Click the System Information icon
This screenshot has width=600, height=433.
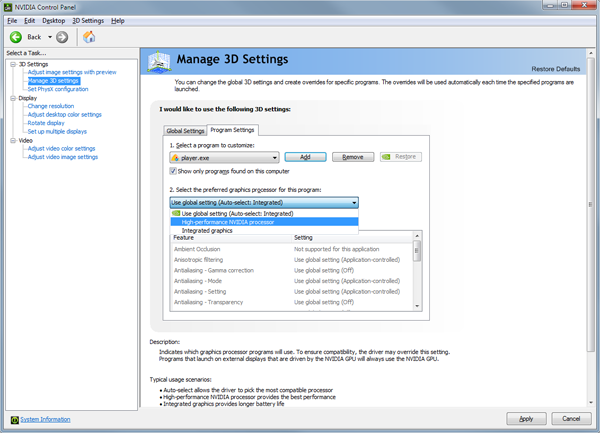[15, 420]
